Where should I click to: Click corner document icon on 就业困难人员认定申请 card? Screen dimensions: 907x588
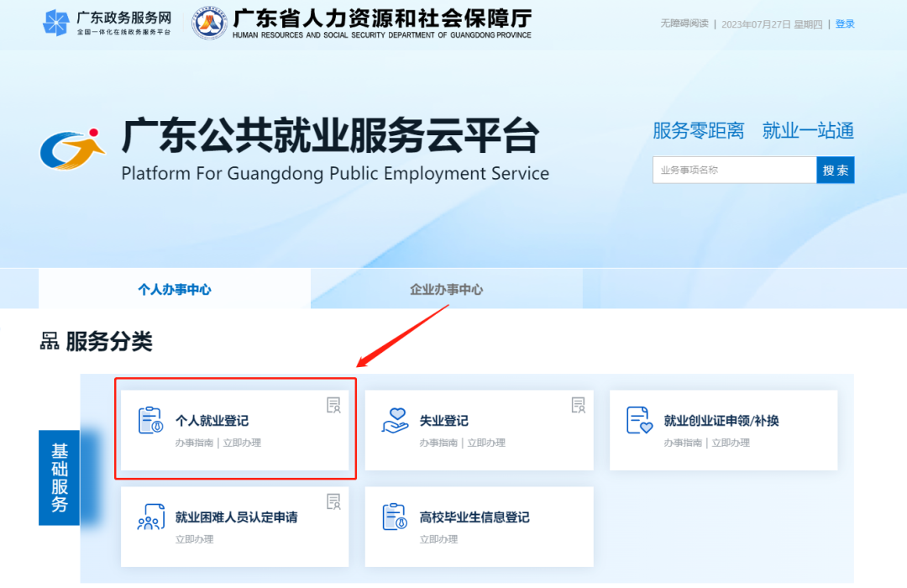(333, 501)
